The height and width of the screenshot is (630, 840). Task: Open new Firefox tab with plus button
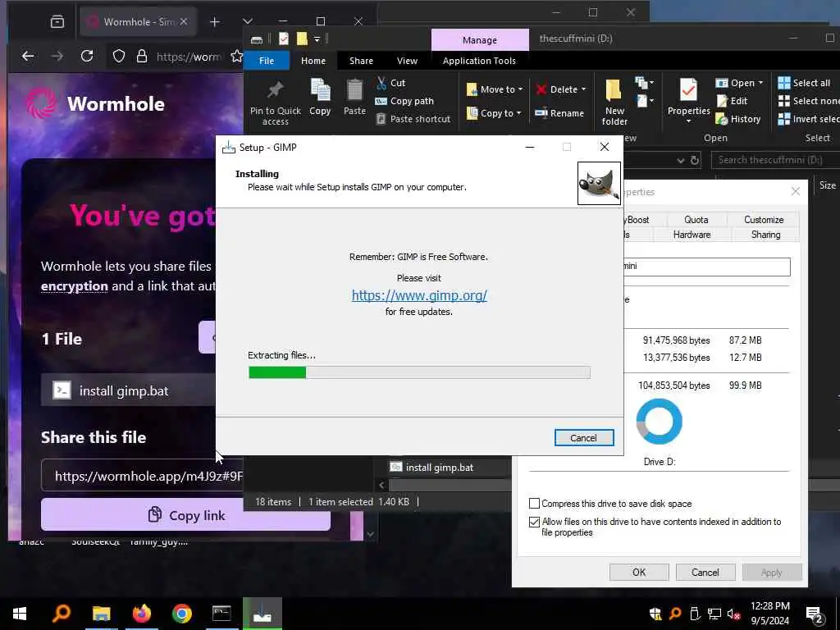click(215, 21)
